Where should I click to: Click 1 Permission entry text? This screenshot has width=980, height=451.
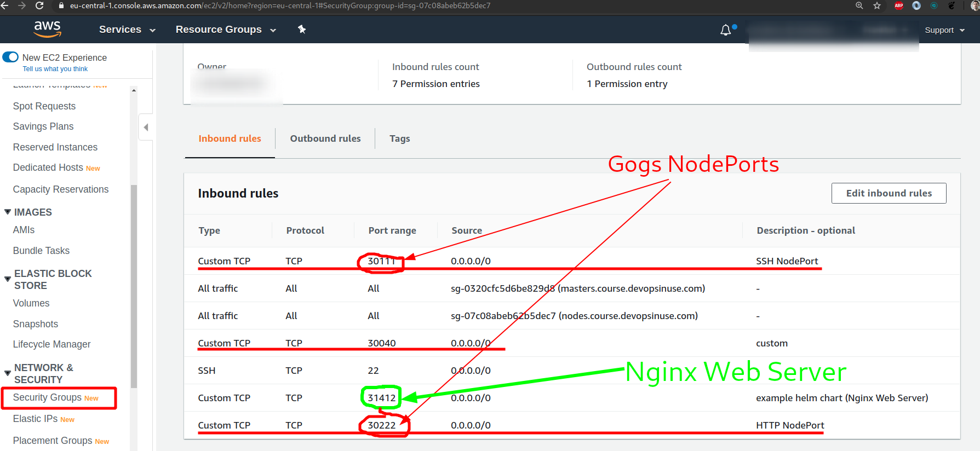(627, 84)
